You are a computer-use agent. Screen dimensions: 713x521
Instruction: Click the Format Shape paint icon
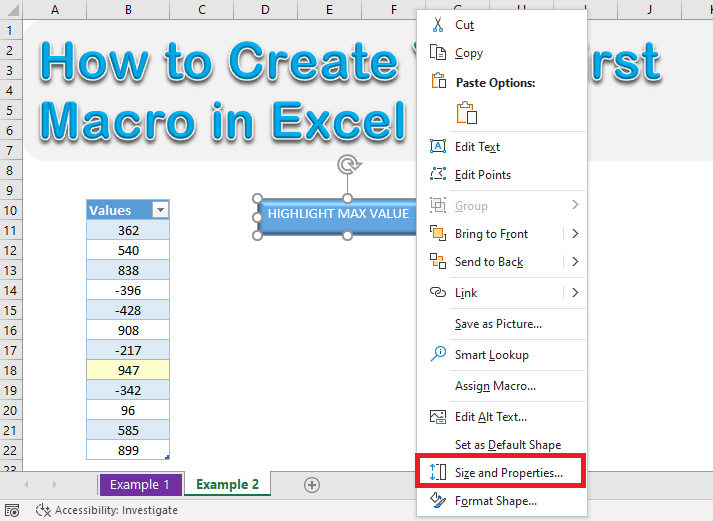click(438, 500)
